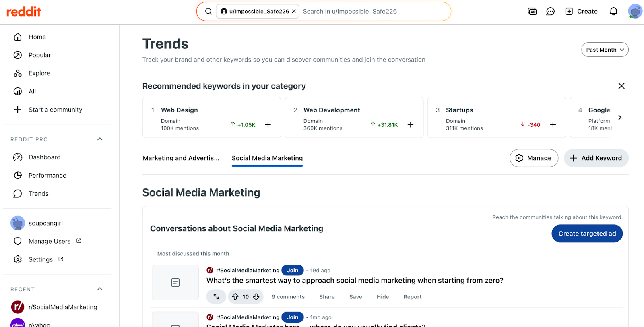
Task: Downvote the starting from zero post
Action: [x=256, y=297]
